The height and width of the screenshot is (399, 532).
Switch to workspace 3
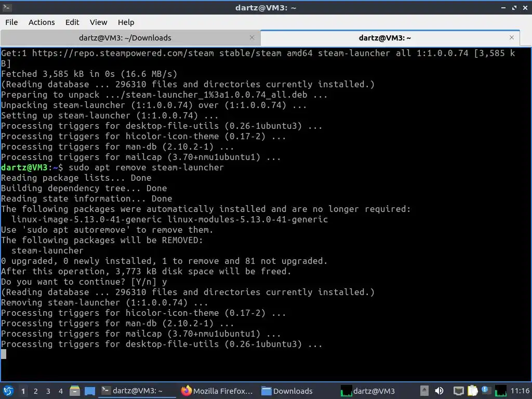pyautogui.click(x=48, y=391)
